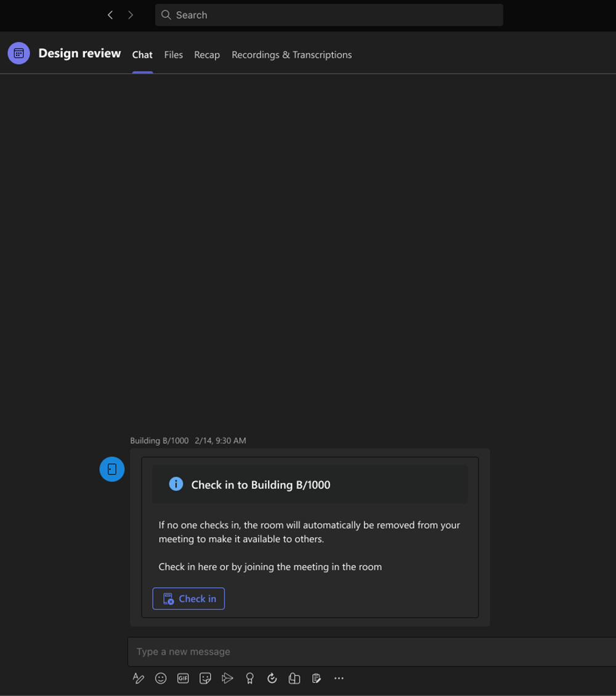Switch to the Chat tab
Screen dimensions: 616x696
coord(142,55)
